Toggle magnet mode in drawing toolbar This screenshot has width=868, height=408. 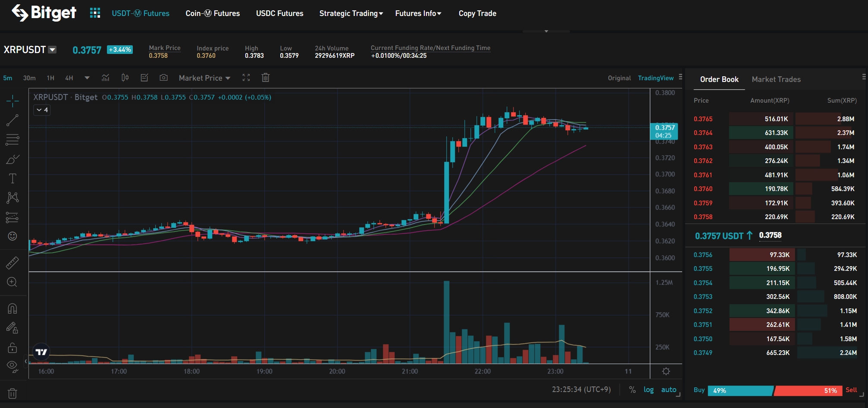[x=13, y=308]
